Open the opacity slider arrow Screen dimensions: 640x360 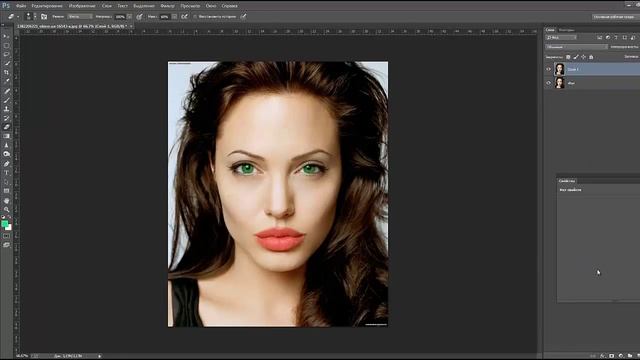[129, 17]
